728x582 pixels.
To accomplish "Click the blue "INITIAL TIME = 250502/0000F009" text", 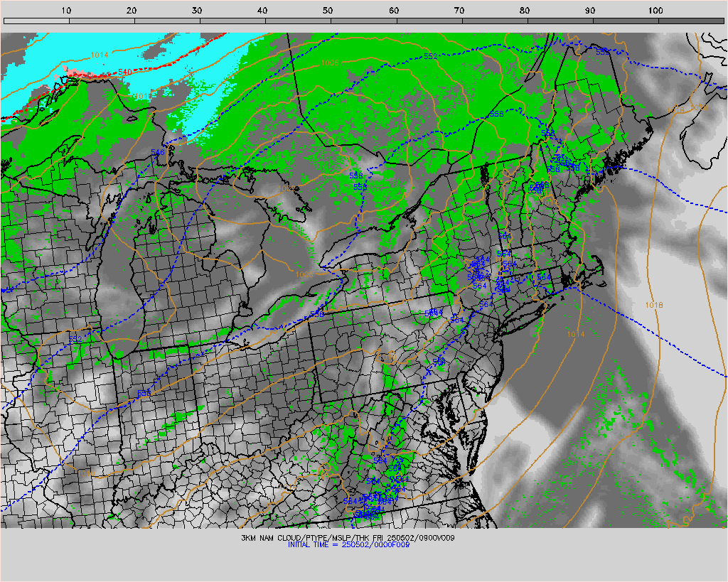I will pyautogui.click(x=348, y=544).
